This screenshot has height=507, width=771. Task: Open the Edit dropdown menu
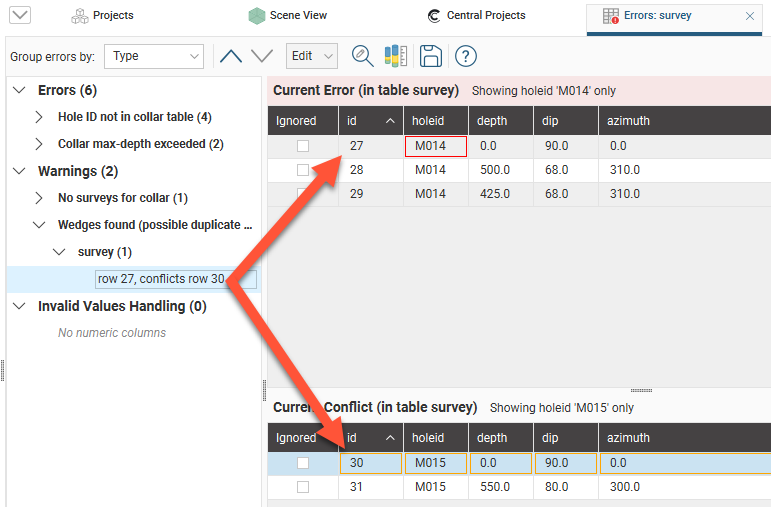[x=311, y=57]
